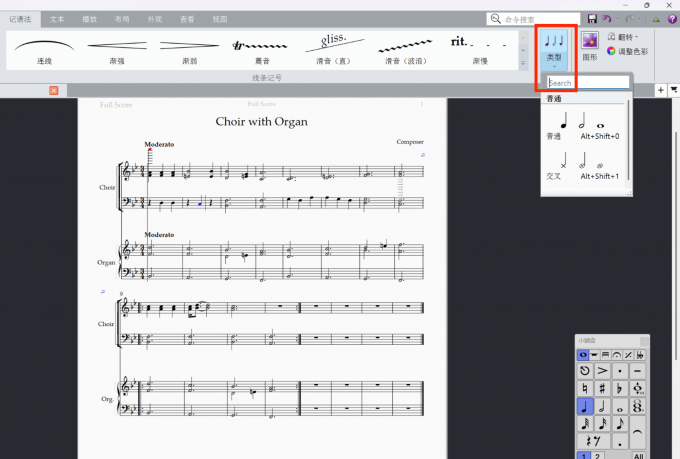Click the Undo arrow icon
Screen dimensions: 680x459
click(x=607, y=19)
